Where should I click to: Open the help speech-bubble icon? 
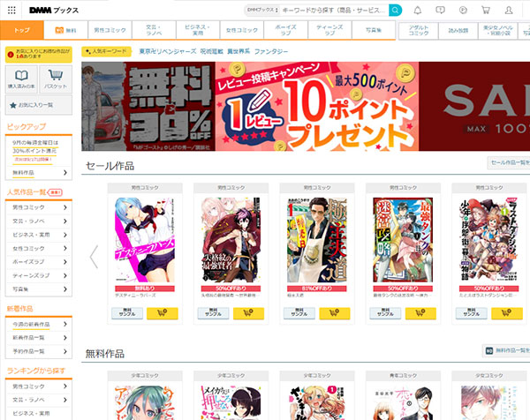coord(440,10)
